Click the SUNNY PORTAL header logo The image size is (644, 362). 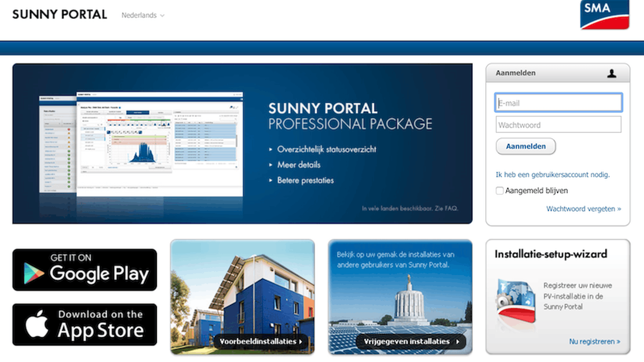[x=59, y=14]
